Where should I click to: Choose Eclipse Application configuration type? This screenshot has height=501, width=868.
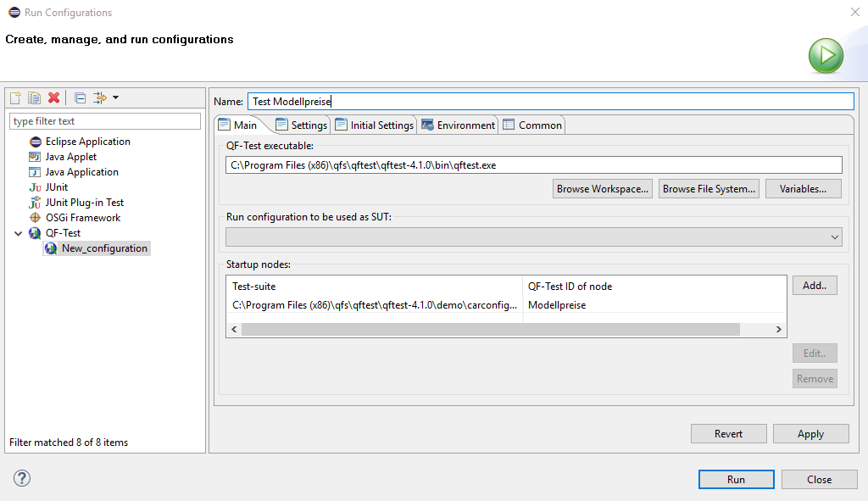pyautogui.click(x=87, y=142)
